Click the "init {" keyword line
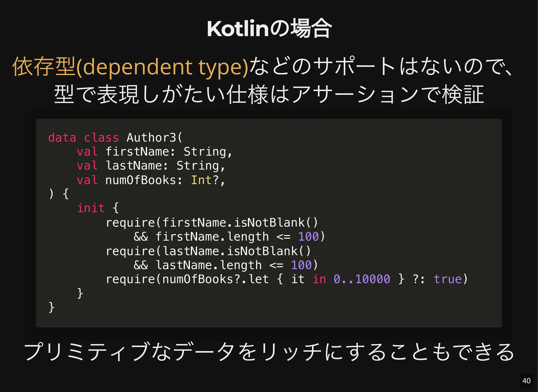The image size is (538, 392). [98, 208]
